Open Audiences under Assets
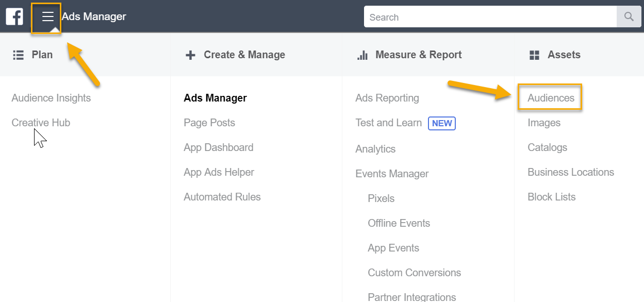 551,98
